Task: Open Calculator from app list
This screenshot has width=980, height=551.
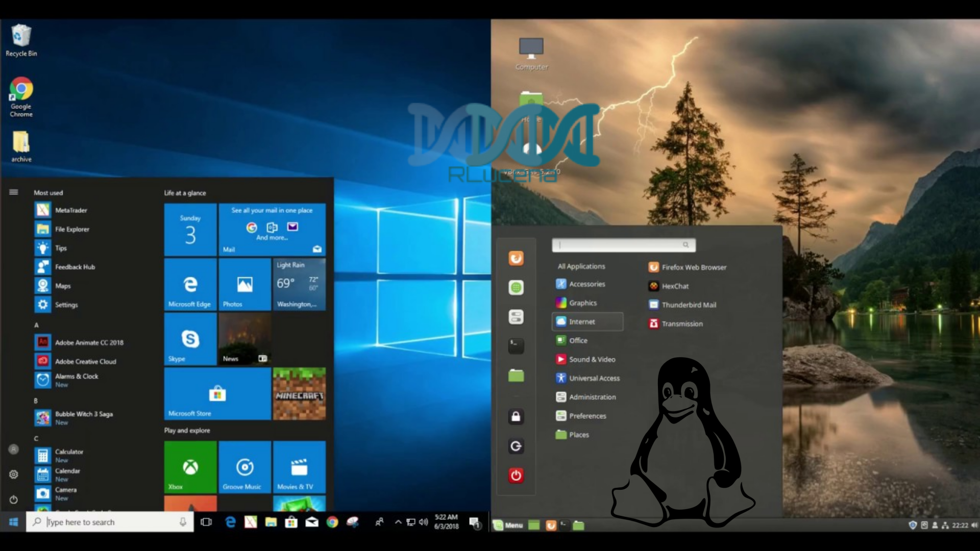Action: 59,456
